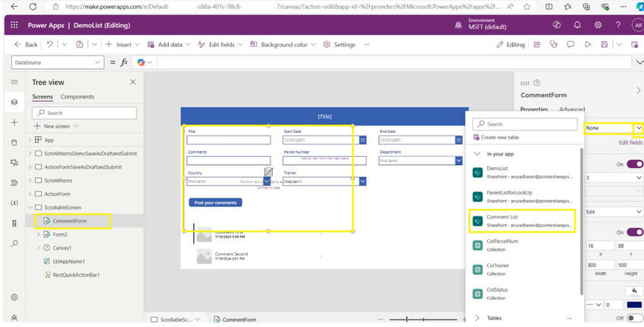Open the Background color menu

pyautogui.click(x=283, y=45)
